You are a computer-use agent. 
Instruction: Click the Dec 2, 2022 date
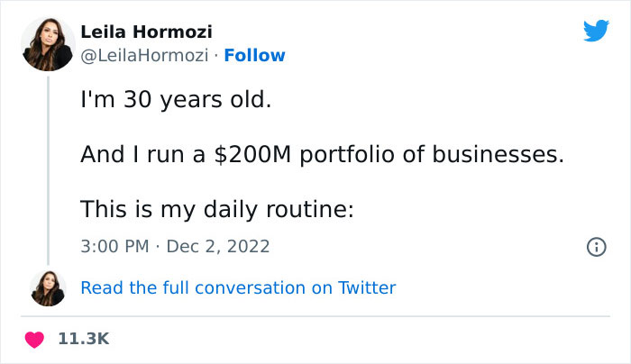[x=218, y=246]
